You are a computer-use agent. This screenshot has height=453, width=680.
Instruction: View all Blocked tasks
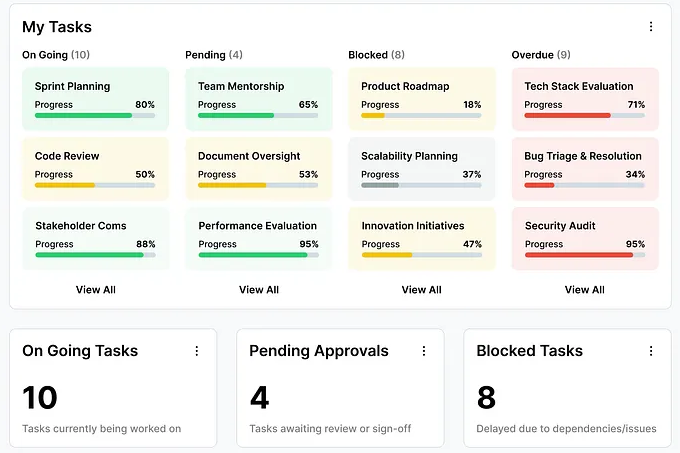[421, 290]
